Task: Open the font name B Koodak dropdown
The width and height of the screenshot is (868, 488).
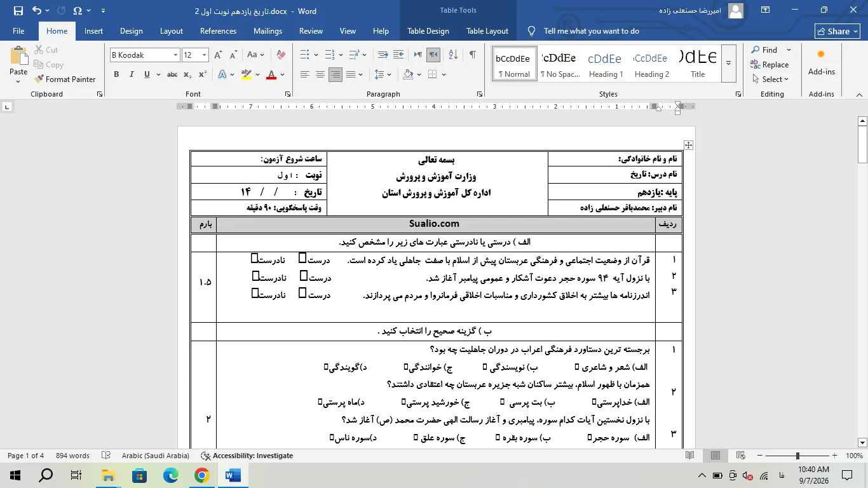Action: (175, 55)
